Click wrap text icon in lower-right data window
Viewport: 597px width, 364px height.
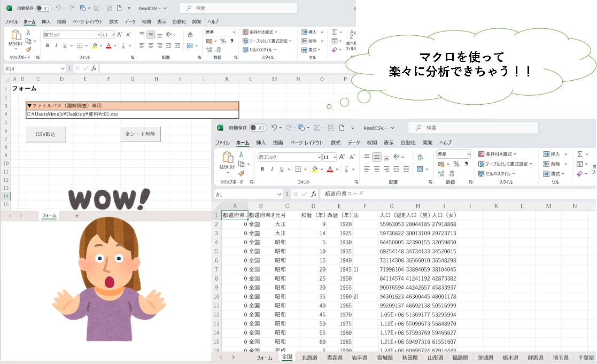pyautogui.click(x=420, y=157)
